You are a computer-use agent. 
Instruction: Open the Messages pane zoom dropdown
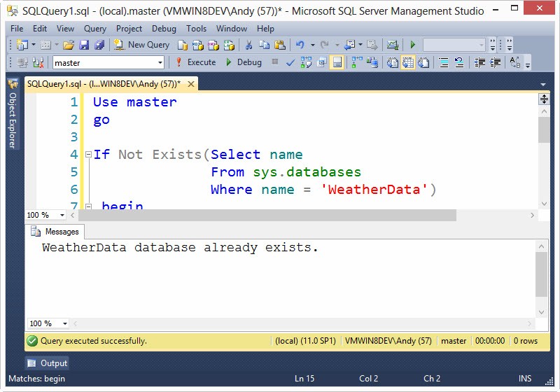[65, 323]
